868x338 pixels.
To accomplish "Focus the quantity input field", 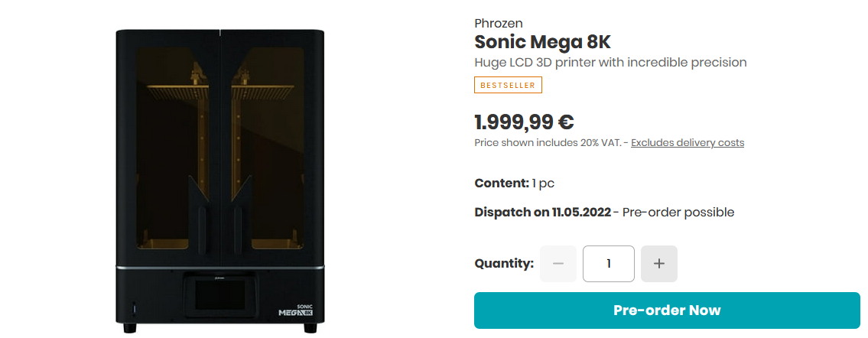I will pyautogui.click(x=609, y=264).
